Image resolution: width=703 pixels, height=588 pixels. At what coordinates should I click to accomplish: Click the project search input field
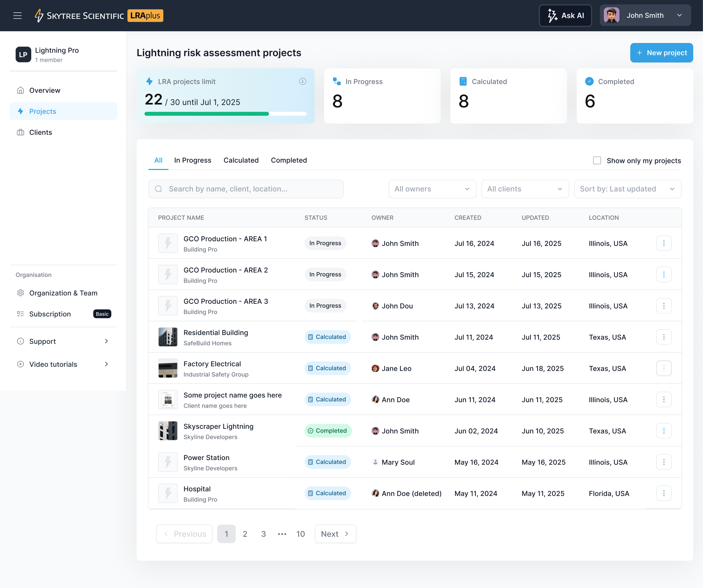coord(246,189)
